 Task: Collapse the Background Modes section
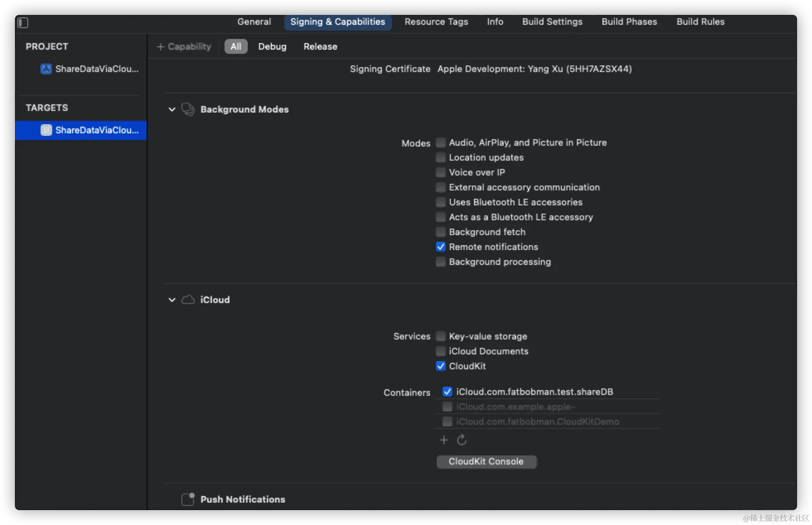coord(172,109)
